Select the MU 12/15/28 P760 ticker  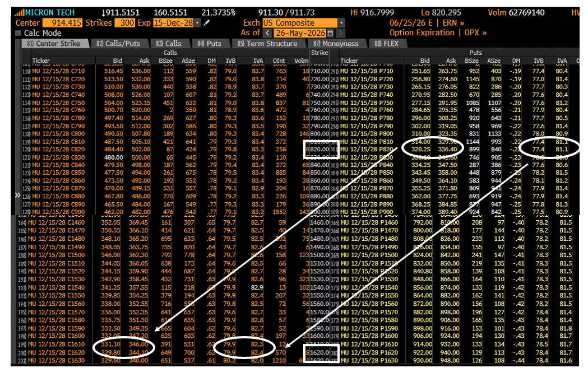point(367,110)
